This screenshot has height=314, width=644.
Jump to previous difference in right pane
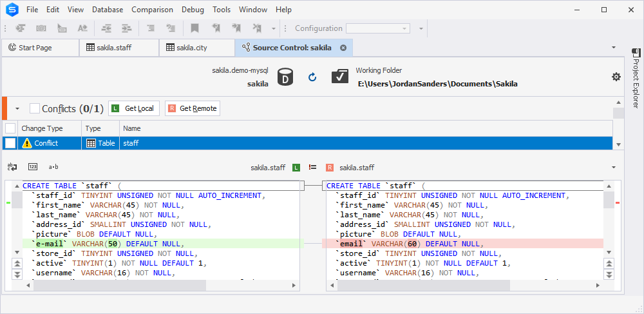tap(609, 264)
